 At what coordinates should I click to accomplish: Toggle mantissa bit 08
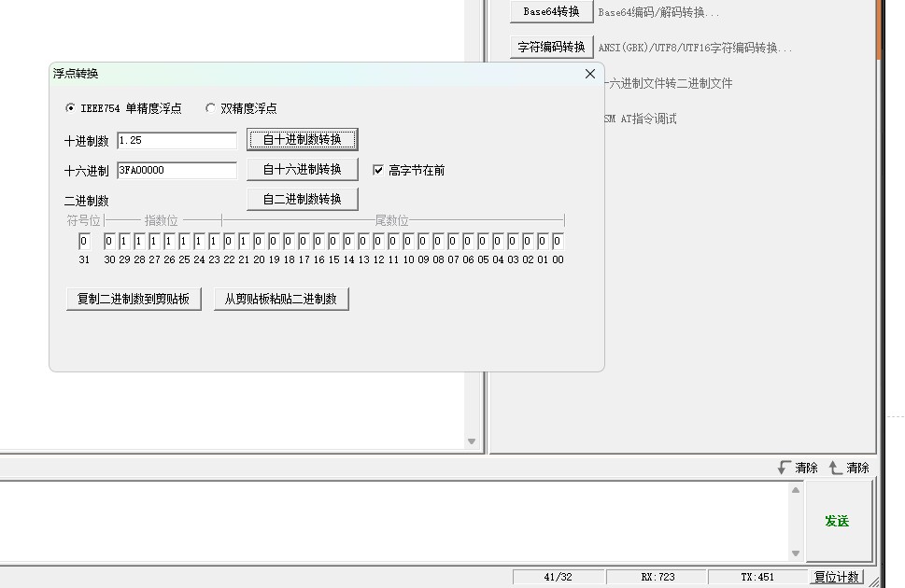click(x=439, y=241)
